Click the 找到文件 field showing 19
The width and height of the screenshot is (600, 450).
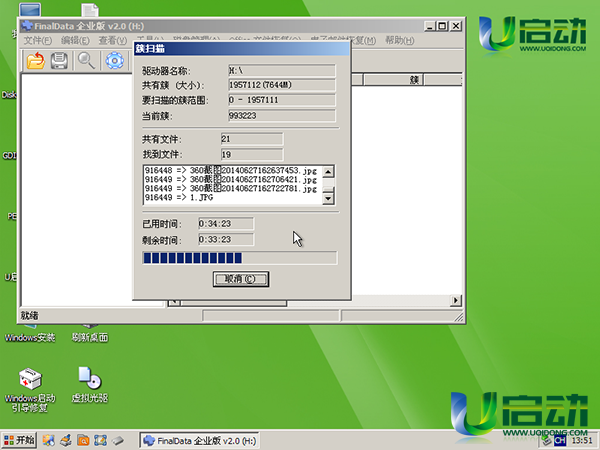point(252,155)
